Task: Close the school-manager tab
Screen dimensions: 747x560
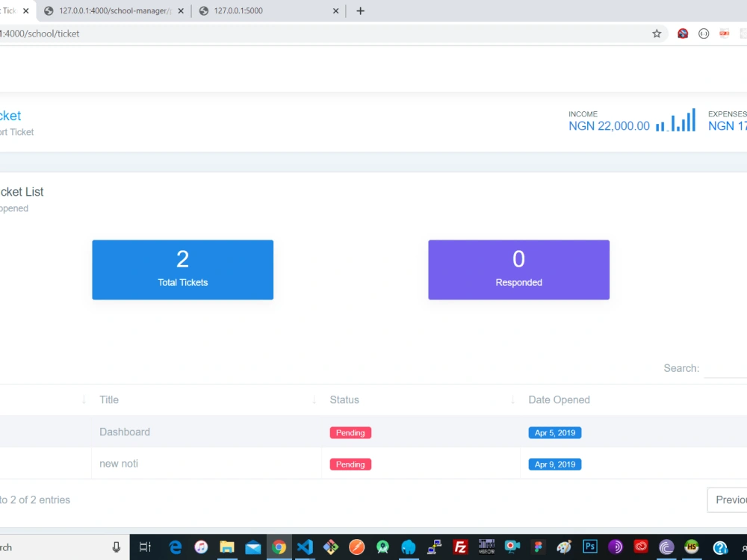Action: (x=181, y=10)
